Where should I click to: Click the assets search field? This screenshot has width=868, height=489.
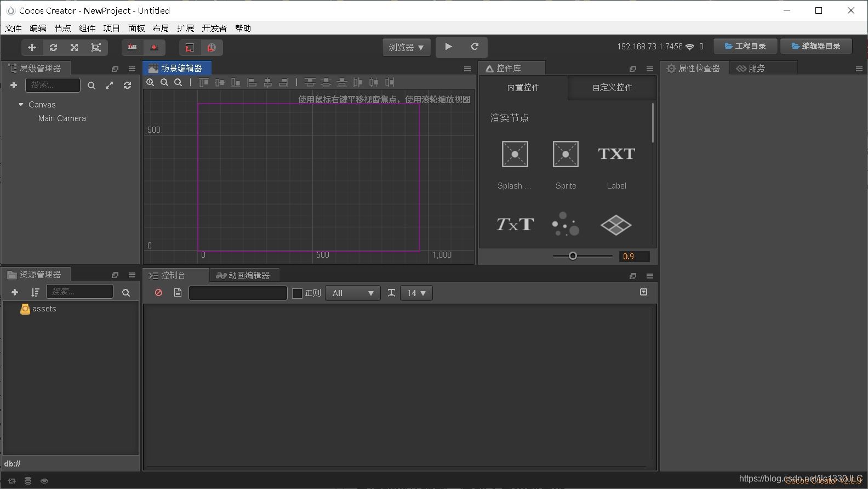[79, 292]
